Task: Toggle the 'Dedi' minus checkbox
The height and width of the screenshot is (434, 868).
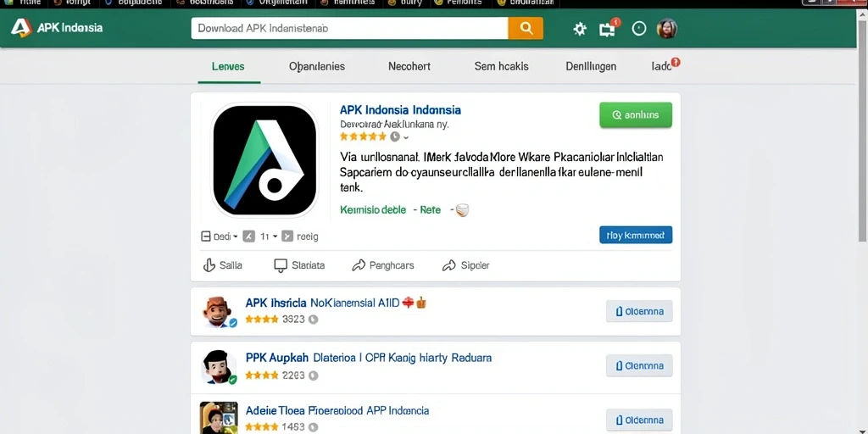Action: point(205,236)
